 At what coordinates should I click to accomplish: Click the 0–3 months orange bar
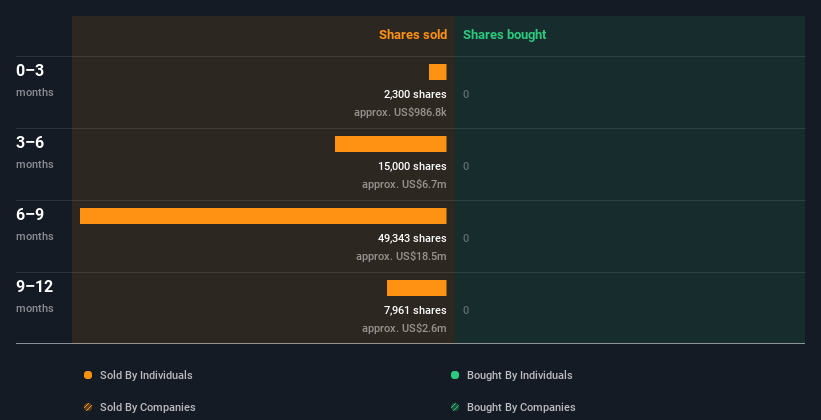pos(438,72)
